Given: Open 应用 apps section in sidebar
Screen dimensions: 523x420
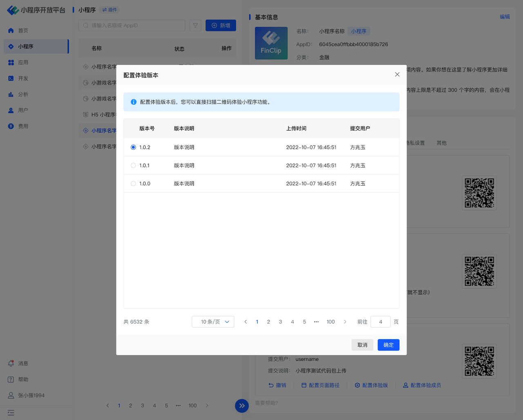Looking at the screenshot, I should (23, 62).
